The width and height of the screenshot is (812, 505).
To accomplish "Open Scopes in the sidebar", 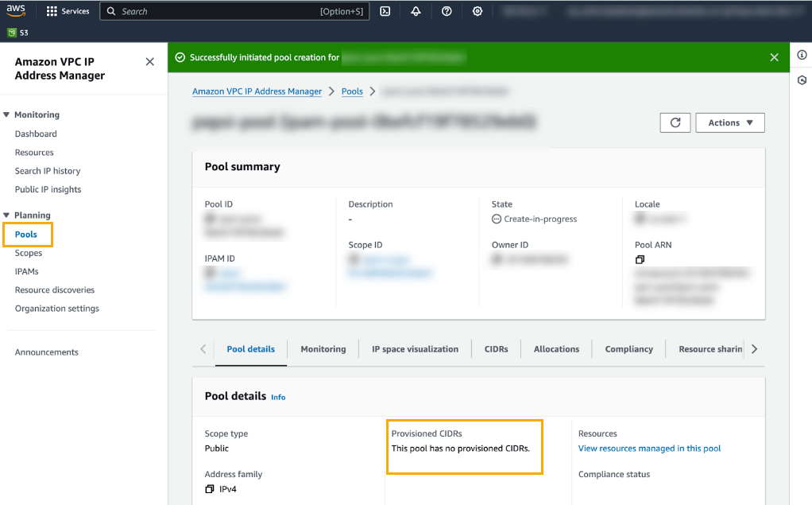I will click(x=29, y=253).
